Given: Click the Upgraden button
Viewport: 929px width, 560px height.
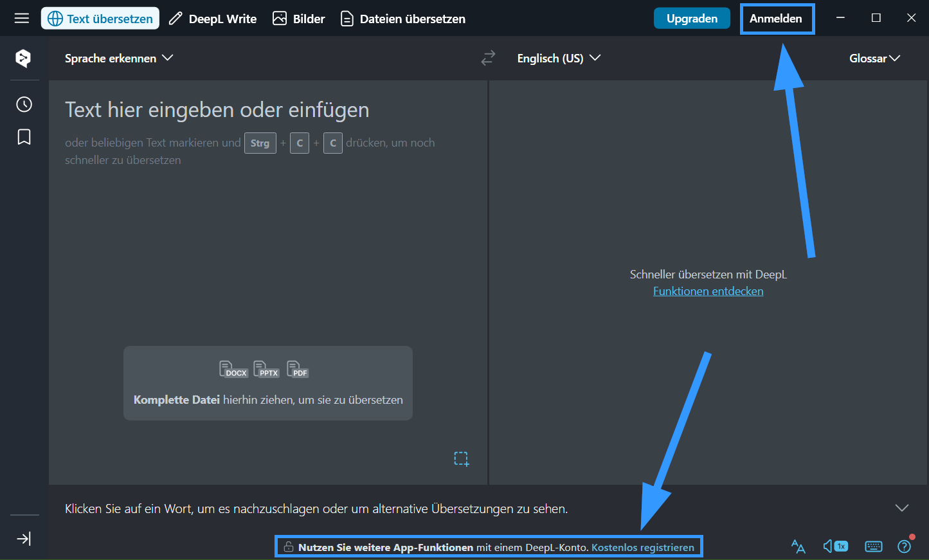Looking at the screenshot, I should click(x=692, y=19).
